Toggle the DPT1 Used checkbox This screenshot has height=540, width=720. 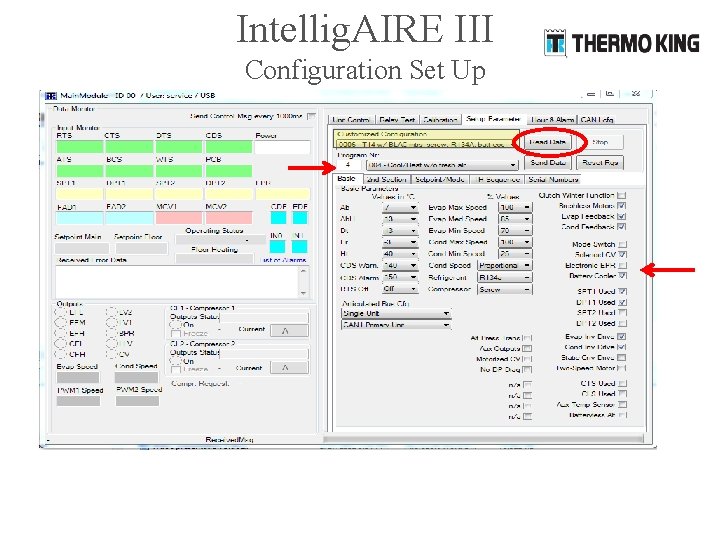tap(622, 303)
